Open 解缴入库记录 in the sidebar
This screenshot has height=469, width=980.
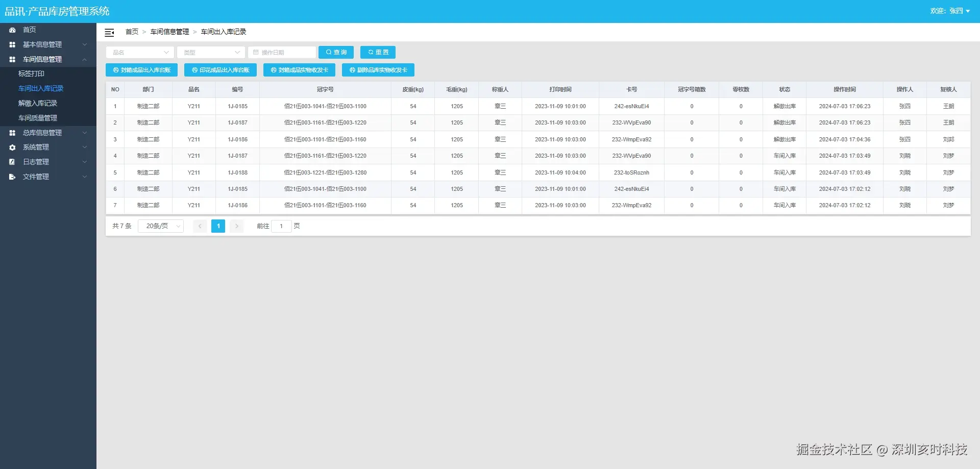(38, 104)
